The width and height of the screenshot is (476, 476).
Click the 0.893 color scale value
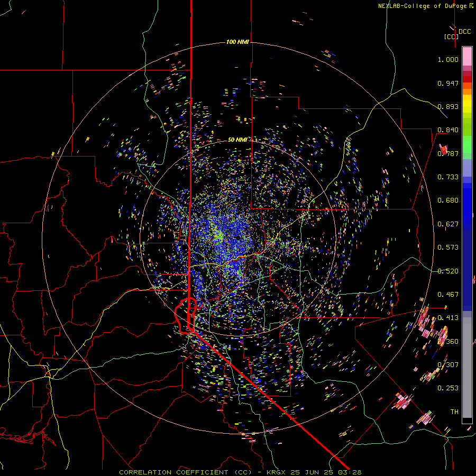(x=448, y=106)
